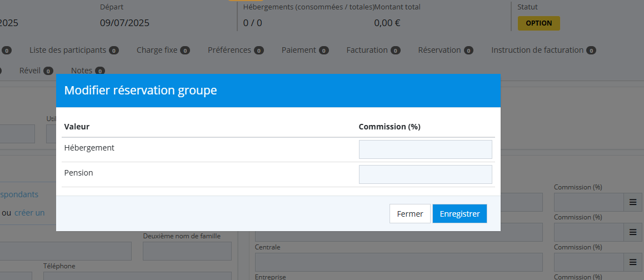Follow the "créer un" link

pos(29,213)
